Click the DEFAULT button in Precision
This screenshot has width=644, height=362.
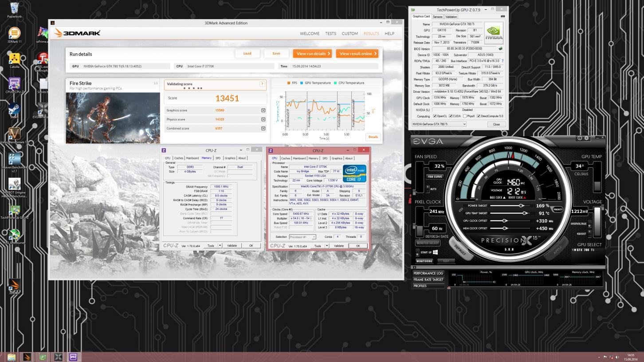pos(460,250)
